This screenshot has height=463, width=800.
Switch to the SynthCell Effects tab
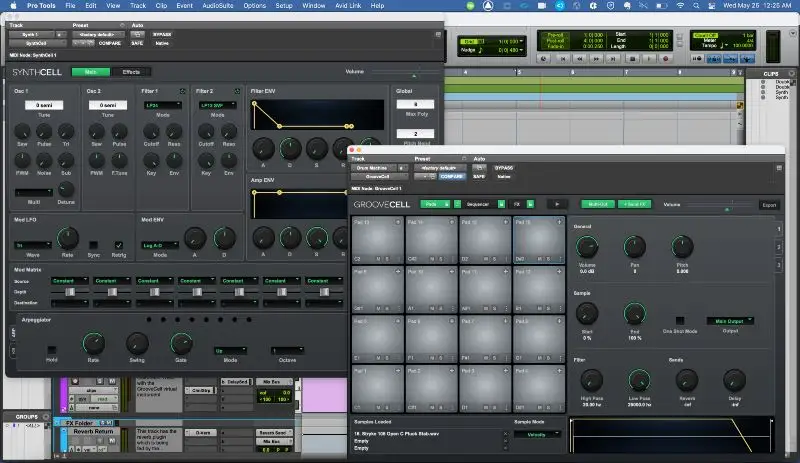(131, 72)
